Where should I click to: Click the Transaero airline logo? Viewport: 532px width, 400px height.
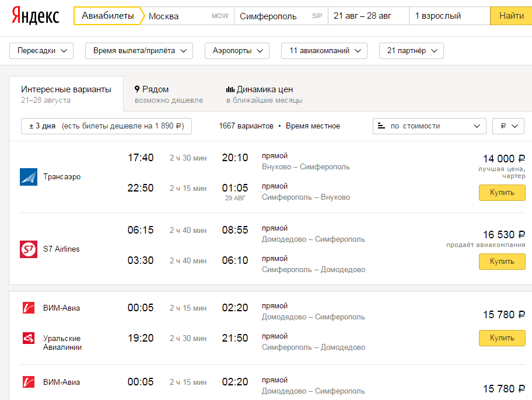point(29,177)
